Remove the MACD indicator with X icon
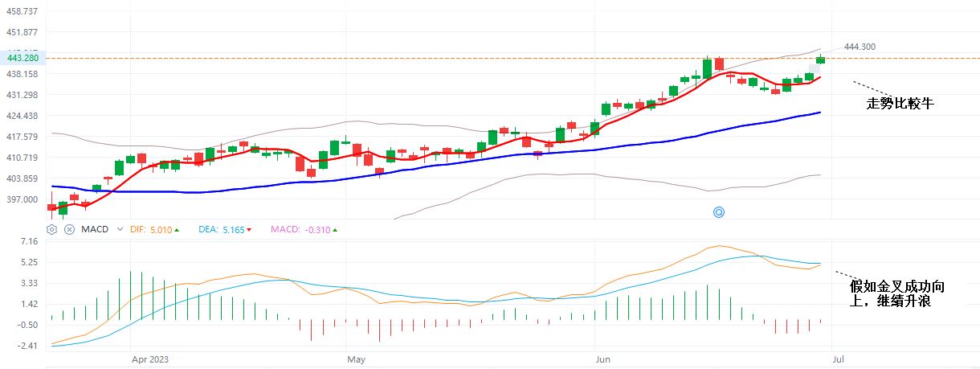The image size is (980, 369). click(69, 229)
